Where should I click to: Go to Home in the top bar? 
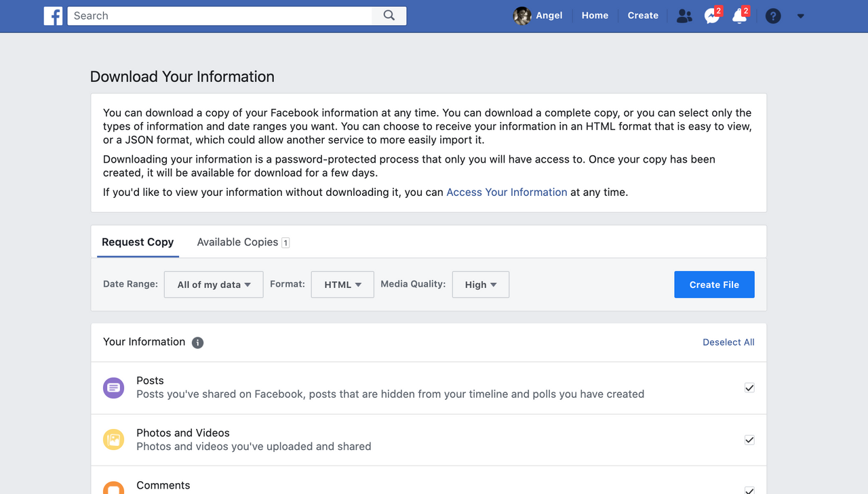click(595, 16)
